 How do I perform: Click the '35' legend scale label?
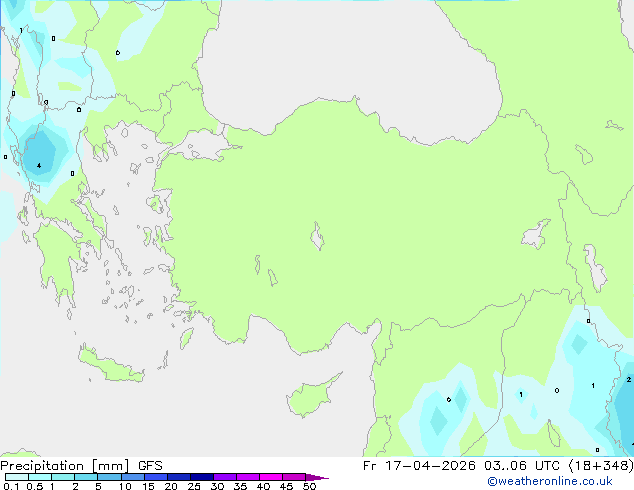[x=240, y=486]
